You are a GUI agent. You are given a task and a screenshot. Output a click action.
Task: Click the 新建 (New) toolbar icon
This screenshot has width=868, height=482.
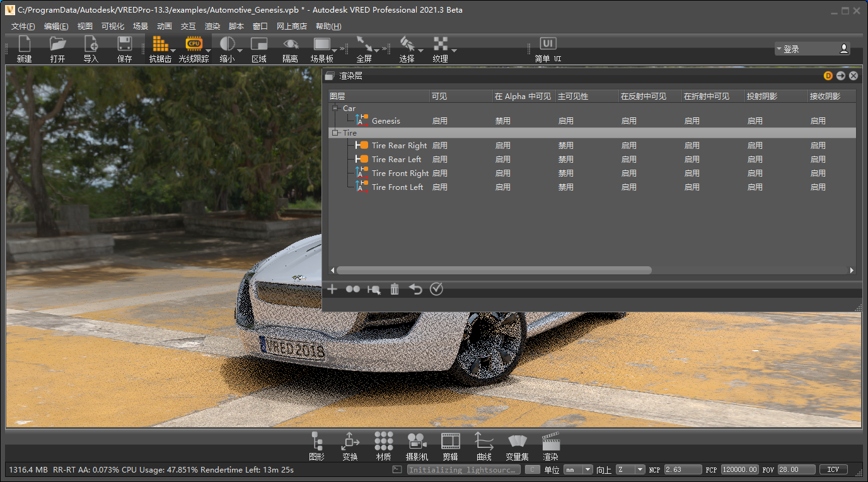pyautogui.click(x=24, y=49)
